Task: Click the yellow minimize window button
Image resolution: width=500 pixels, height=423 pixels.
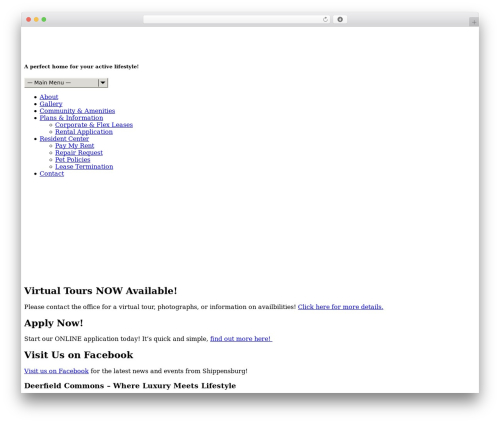Action: point(36,20)
